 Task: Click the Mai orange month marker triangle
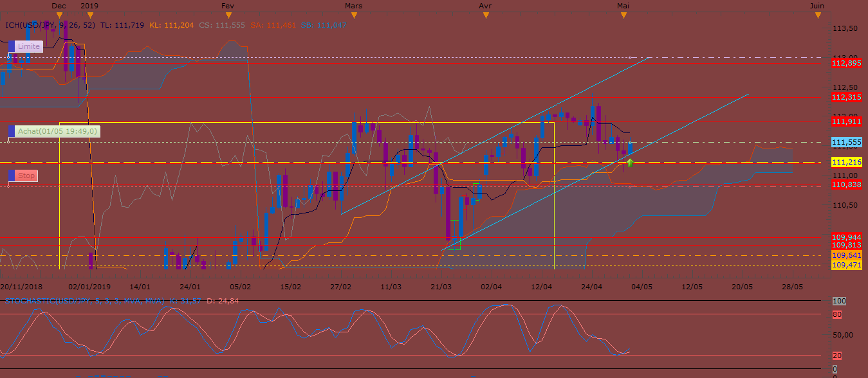623,15
